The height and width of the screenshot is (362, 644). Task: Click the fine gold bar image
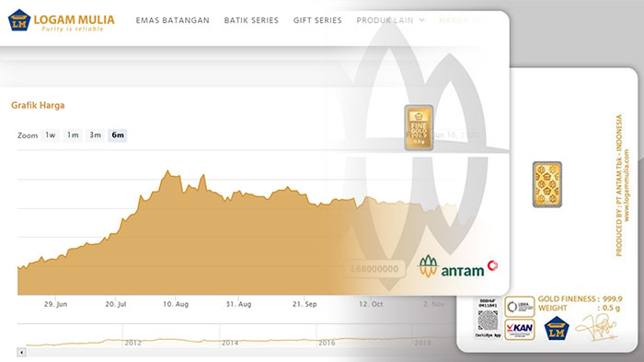pos(419,127)
